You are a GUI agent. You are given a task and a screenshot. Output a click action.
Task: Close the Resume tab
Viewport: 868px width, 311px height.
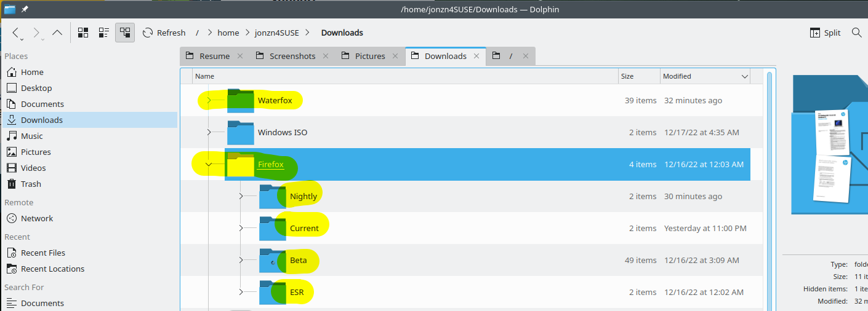240,56
